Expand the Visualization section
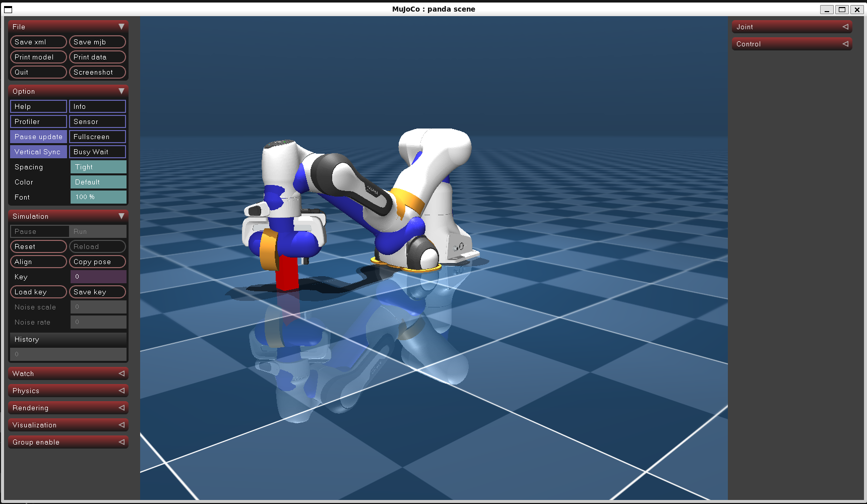The height and width of the screenshot is (504, 867). coord(68,425)
